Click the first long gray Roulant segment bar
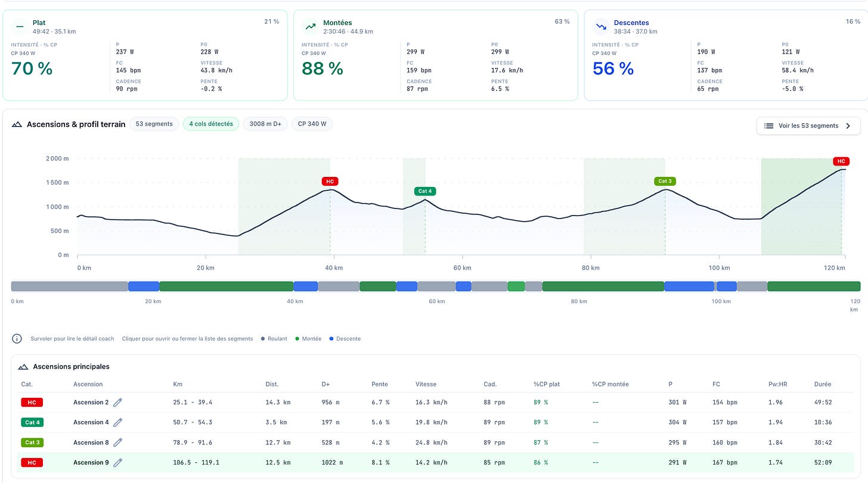868x483 pixels. tap(70, 286)
